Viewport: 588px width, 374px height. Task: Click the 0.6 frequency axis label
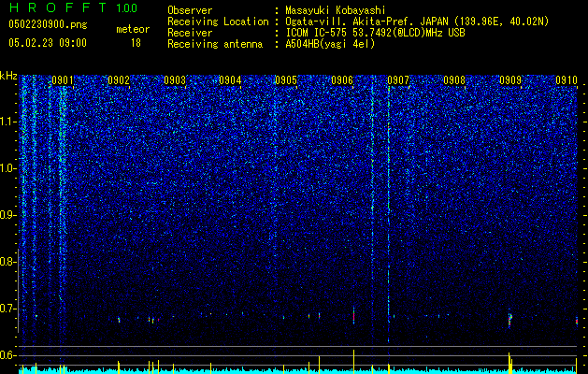pos(7,355)
